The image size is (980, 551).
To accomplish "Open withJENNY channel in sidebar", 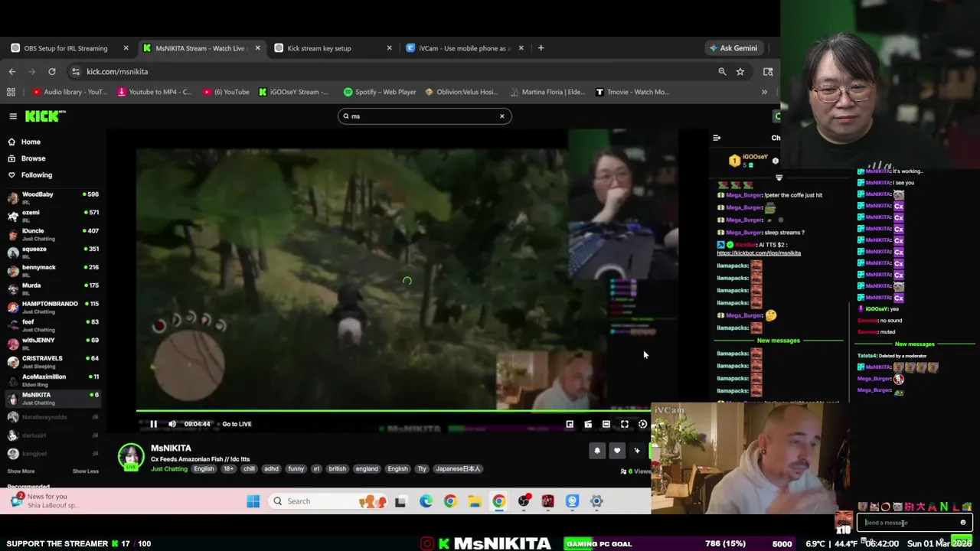I will tap(53, 344).
